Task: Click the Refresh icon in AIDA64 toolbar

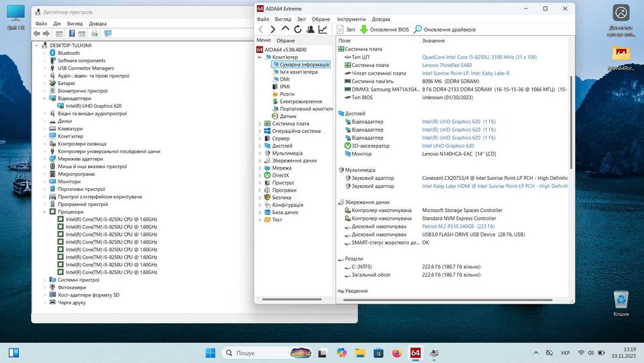Action: pos(298,30)
